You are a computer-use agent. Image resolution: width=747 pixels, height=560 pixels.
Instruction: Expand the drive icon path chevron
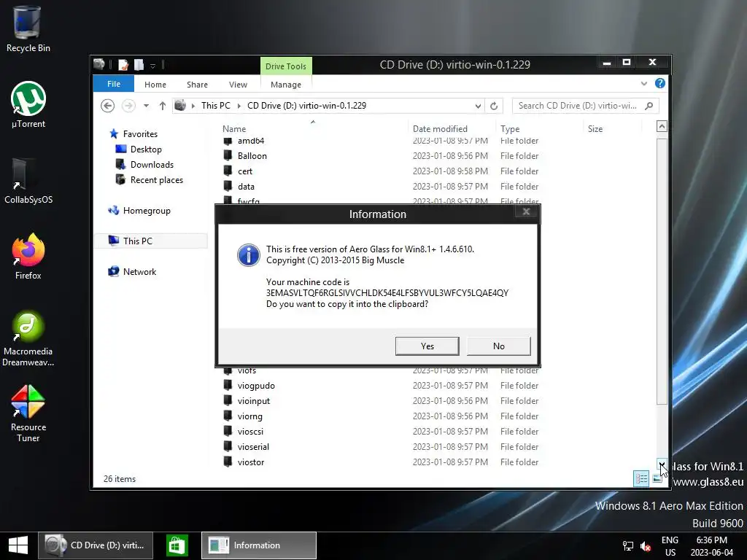coord(193,106)
